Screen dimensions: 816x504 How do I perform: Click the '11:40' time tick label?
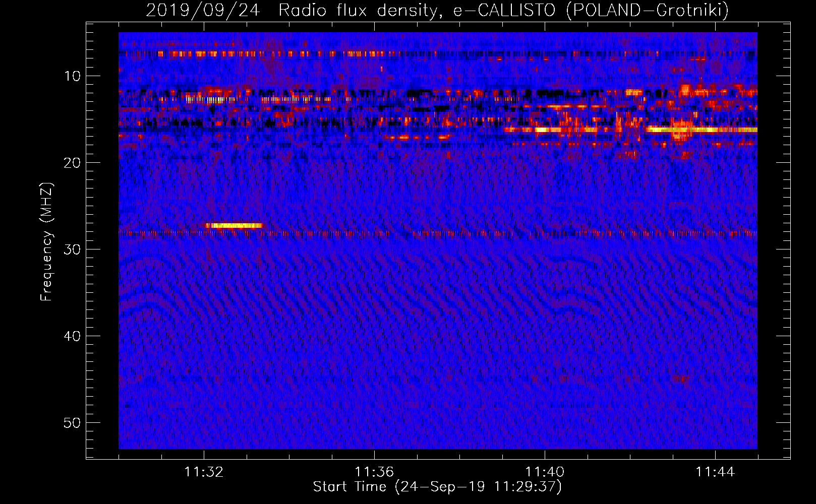545,472
